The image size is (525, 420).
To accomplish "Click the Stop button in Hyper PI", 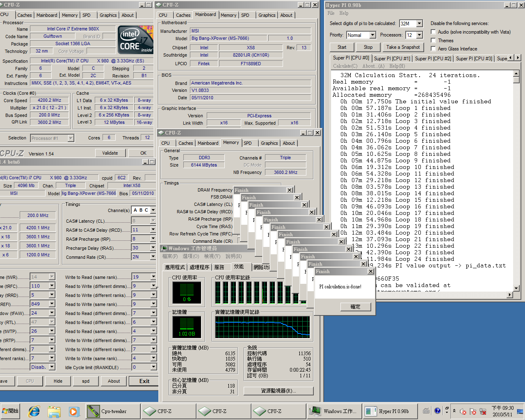I will (x=368, y=47).
